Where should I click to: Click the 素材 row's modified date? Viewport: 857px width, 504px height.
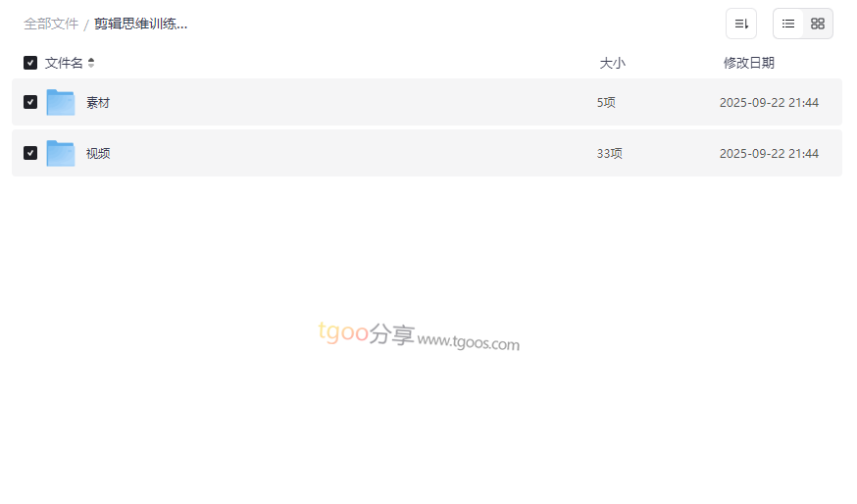769,102
